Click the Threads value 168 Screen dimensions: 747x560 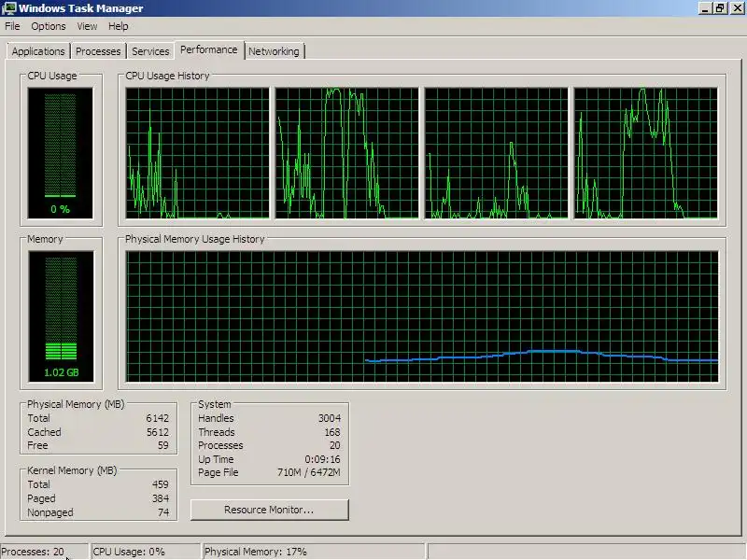pos(332,432)
